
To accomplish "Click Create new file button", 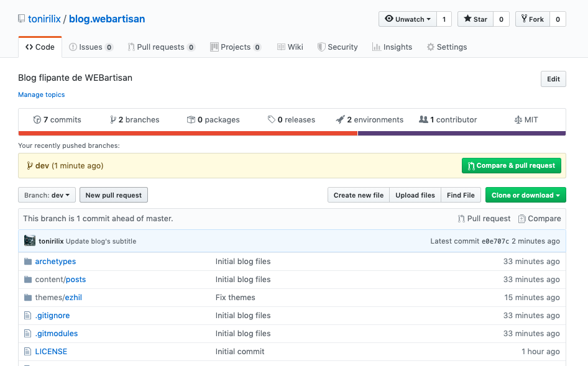I will (x=359, y=195).
